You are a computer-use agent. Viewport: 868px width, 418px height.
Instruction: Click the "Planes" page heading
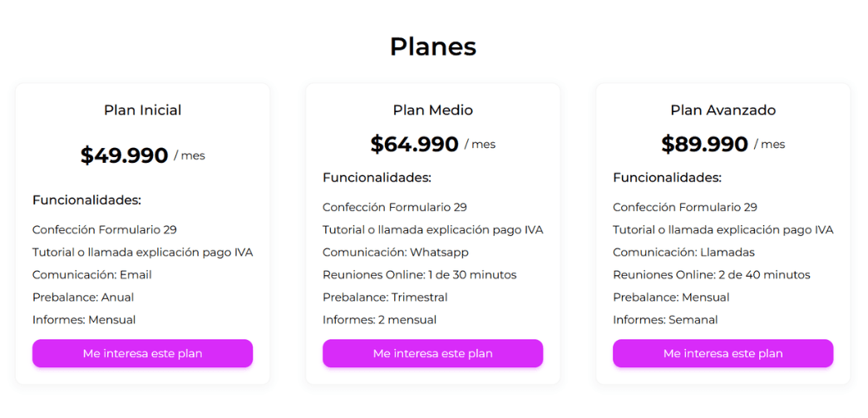pyautogui.click(x=433, y=47)
